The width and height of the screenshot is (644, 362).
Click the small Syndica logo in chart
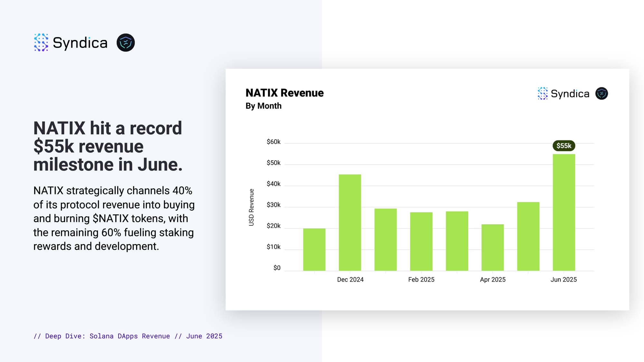[543, 93]
